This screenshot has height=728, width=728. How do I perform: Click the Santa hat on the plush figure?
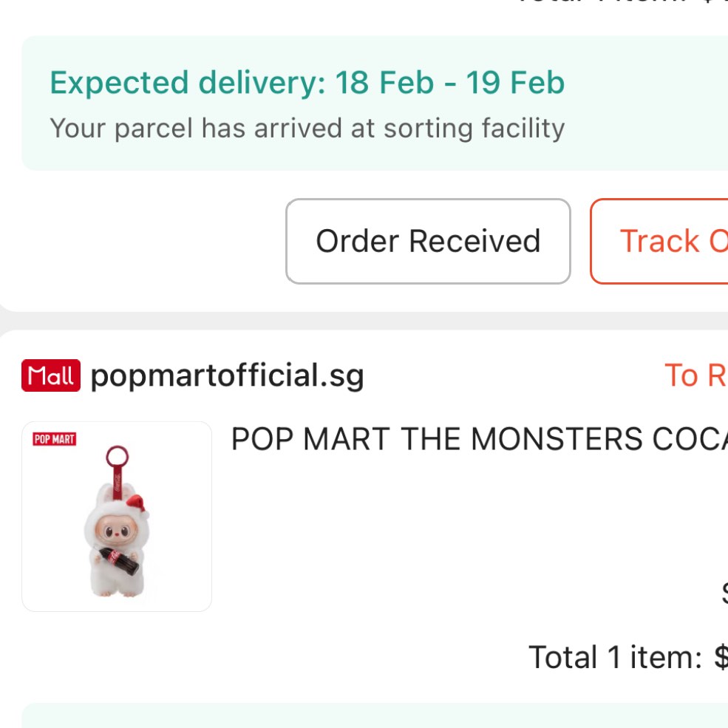coord(136,506)
